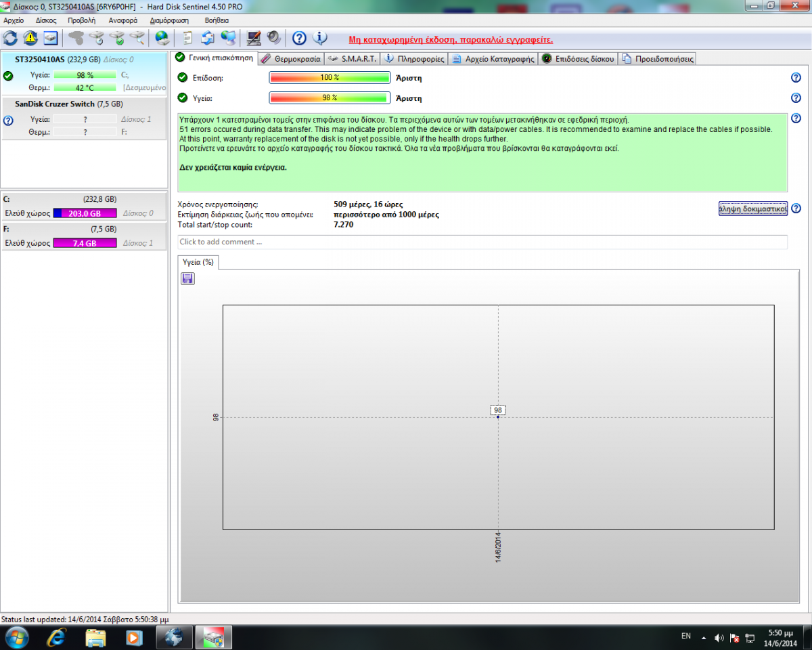The width and height of the screenshot is (812, 650).
Task: Open configuration via the computer toolbar icon
Action: tap(254, 38)
